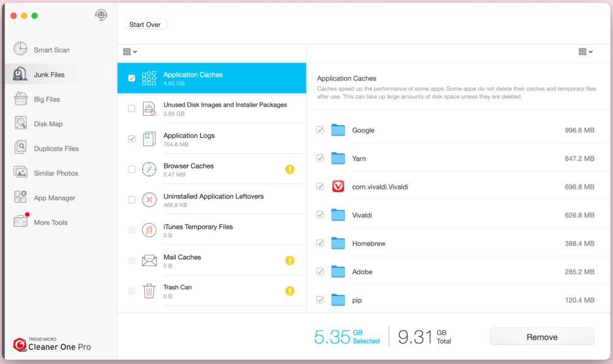613x364 pixels.
Task: Click the pip folder name
Action: click(357, 300)
